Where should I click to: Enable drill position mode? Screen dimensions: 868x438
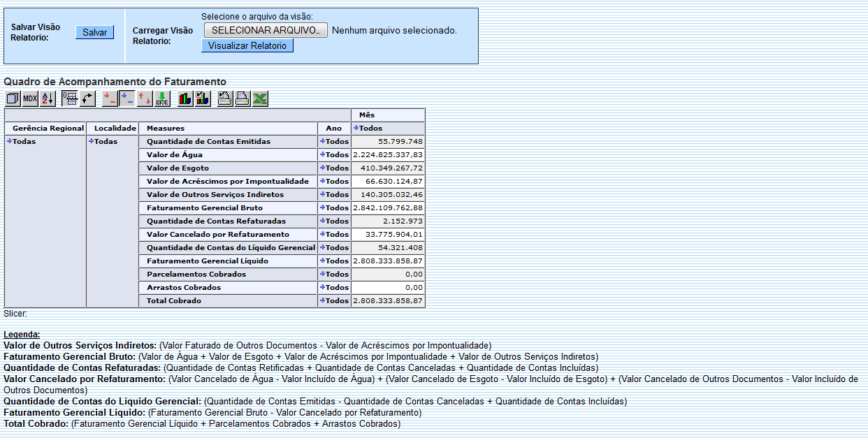tap(126, 98)
